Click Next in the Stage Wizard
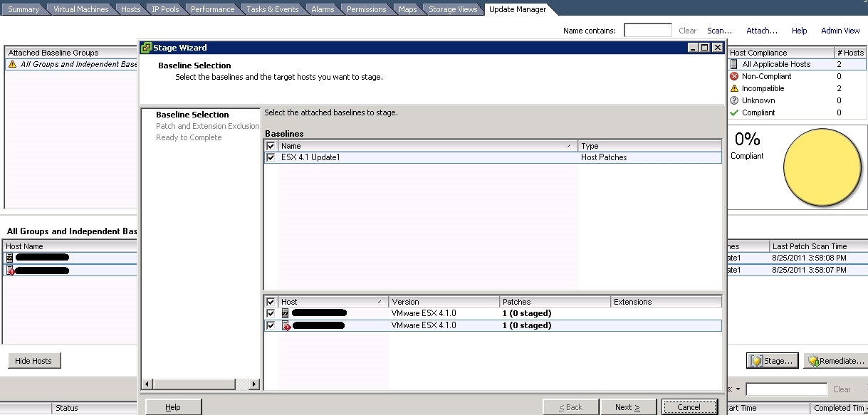This screenshot has width=868, height=415. click(x=627, y=407)
